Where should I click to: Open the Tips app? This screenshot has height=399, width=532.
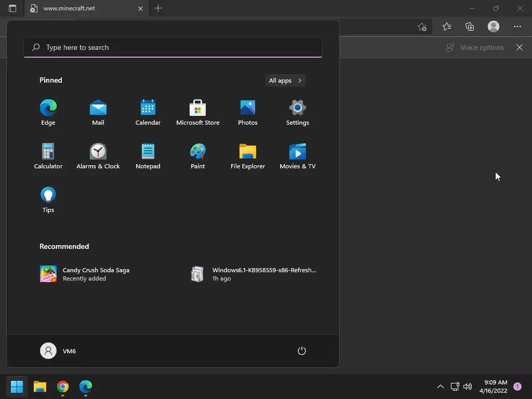point(48,200)
